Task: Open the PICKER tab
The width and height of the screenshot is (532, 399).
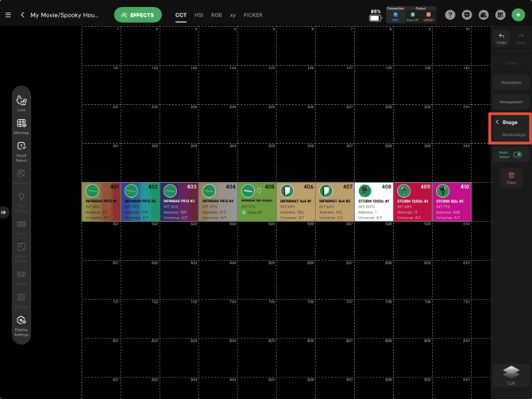Action: point(253,15)
